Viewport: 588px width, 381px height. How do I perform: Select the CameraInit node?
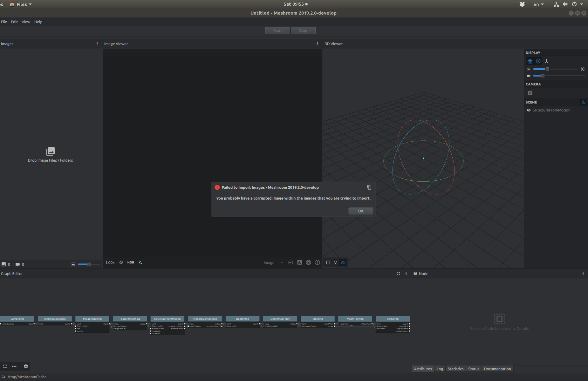point(17,319)
